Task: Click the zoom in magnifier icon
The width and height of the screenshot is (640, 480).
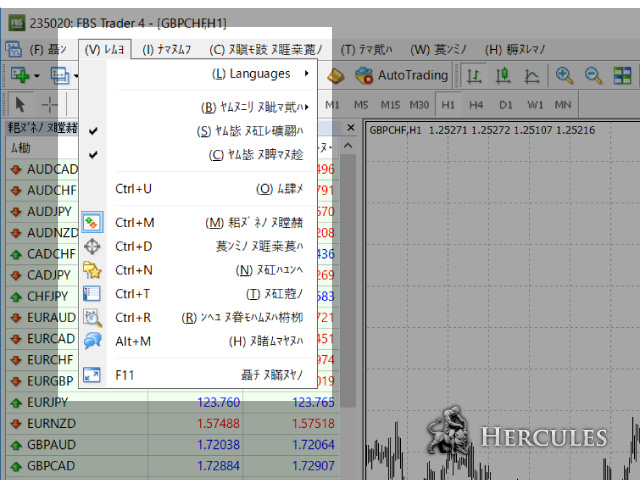Action: (564, 76)
